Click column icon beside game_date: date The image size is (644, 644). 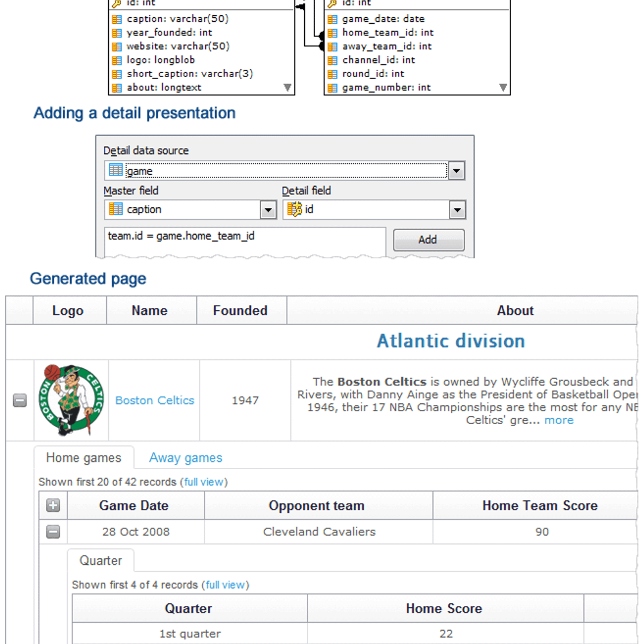(332, 19)
